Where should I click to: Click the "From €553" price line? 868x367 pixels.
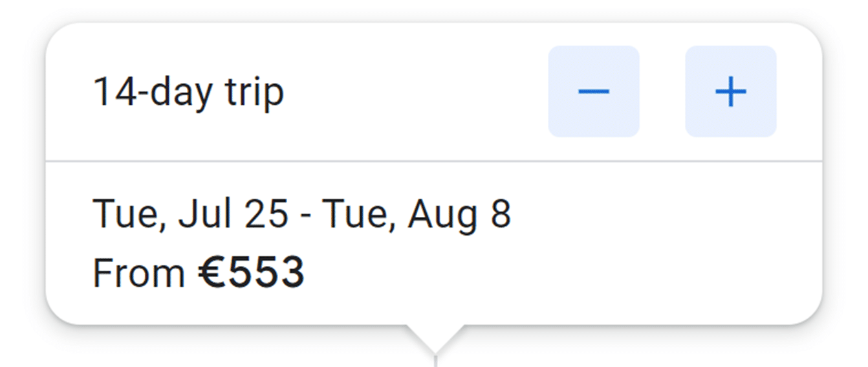(x=198, y=272)
